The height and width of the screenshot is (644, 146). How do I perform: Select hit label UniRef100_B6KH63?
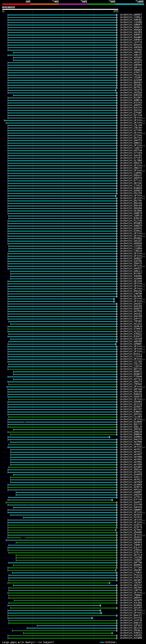131,82
